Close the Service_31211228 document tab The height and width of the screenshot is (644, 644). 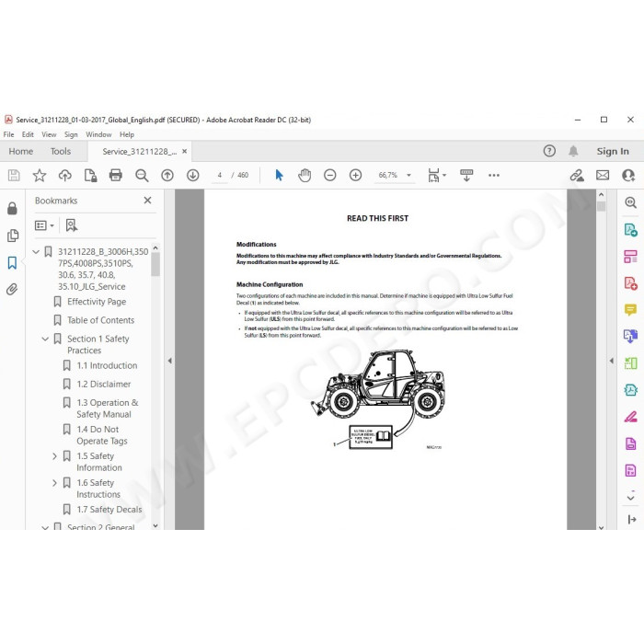point(185,151)
